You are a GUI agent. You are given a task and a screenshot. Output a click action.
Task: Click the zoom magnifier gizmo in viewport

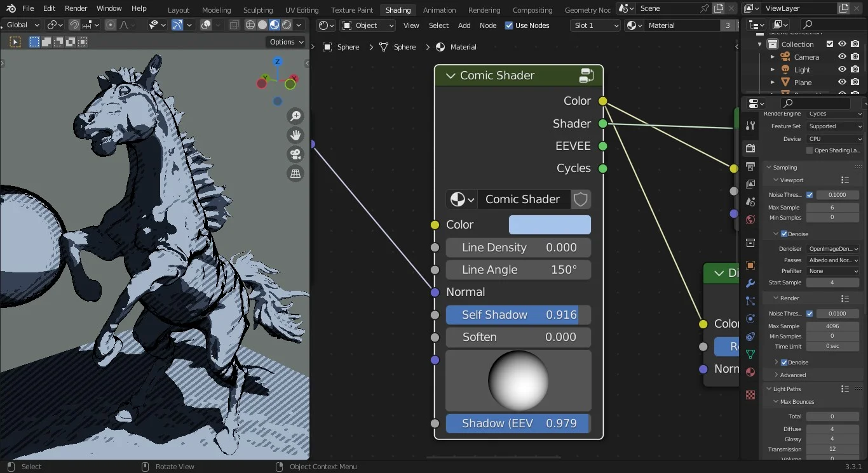[x=295, y=116]
